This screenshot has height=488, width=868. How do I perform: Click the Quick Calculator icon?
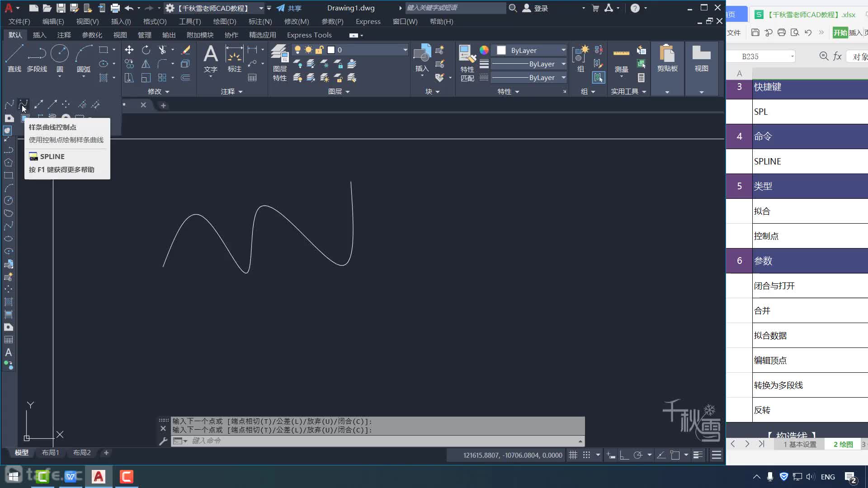[x=641, y=78]
